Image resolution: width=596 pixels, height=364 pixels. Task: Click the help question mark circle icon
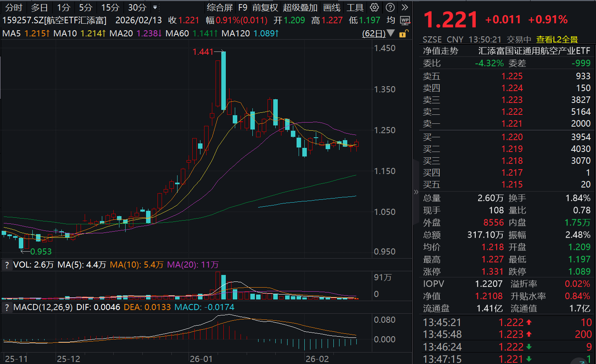pyautogui.click(x=390, y=7)
